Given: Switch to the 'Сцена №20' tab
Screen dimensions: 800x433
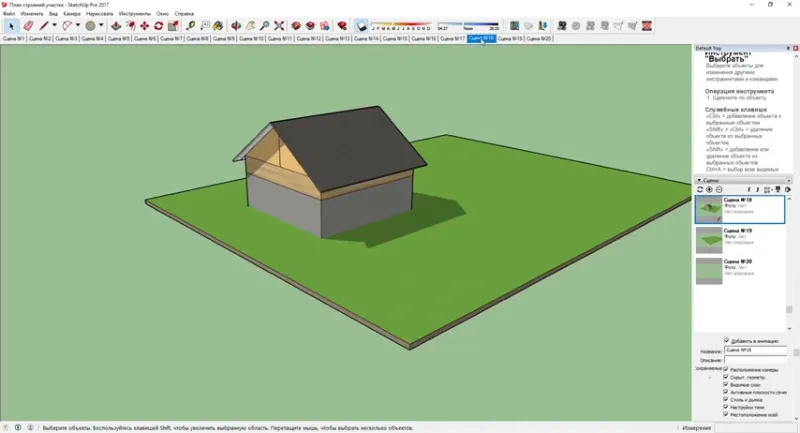Looking at the screenshot, I should (539, 39).
